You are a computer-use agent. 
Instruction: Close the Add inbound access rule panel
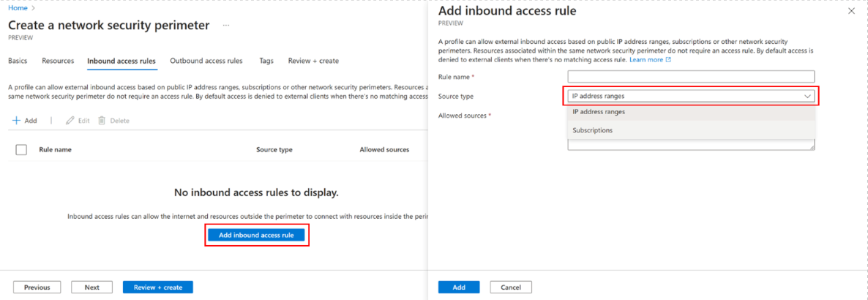pyautogui.click(x=851, y=11)
